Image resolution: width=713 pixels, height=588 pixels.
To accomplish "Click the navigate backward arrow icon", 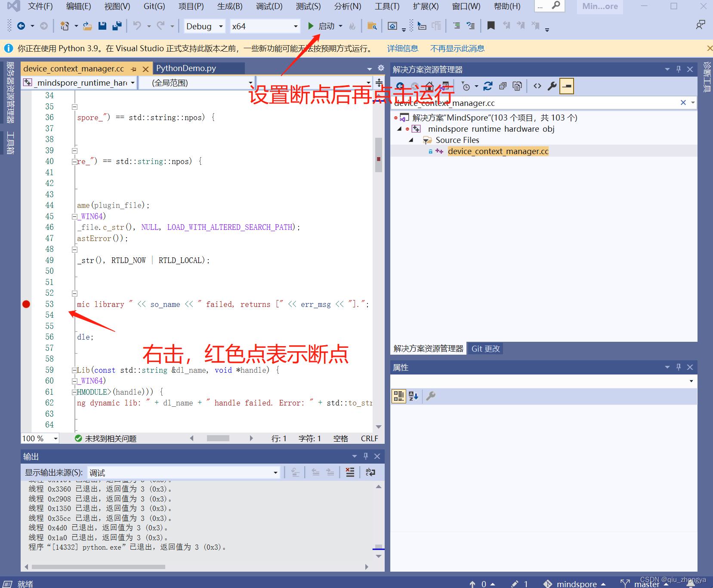I will click(21, 26).
